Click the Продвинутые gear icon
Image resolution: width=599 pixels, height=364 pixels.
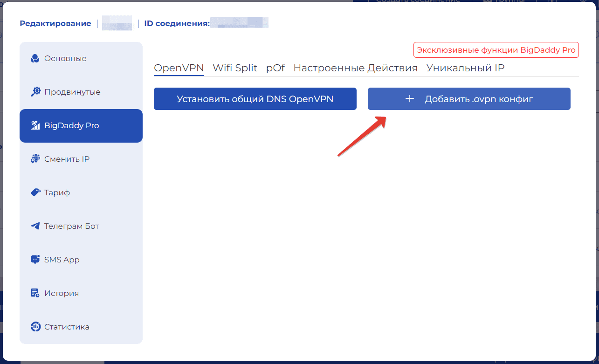tap(35, 92)
